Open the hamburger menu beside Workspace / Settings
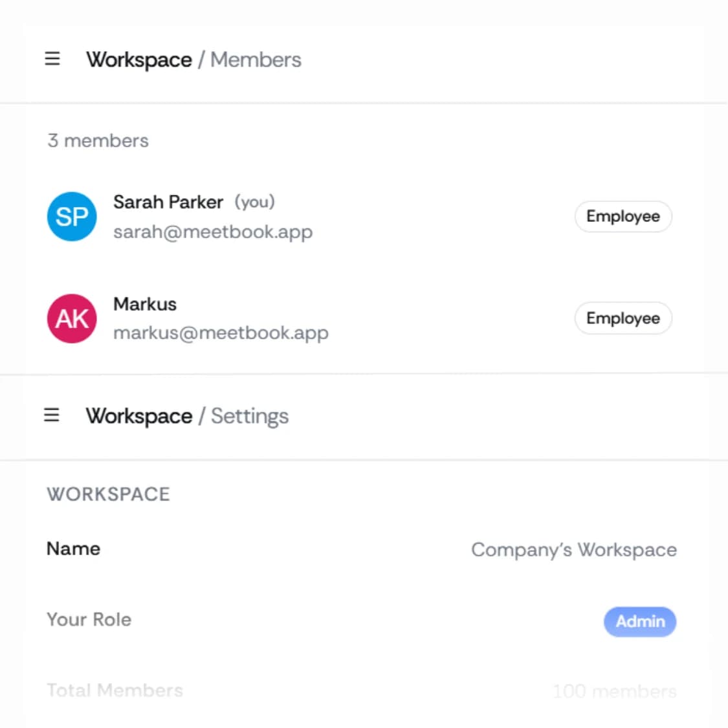The width and height of the screenshot is (728, 728). [52, 415]
